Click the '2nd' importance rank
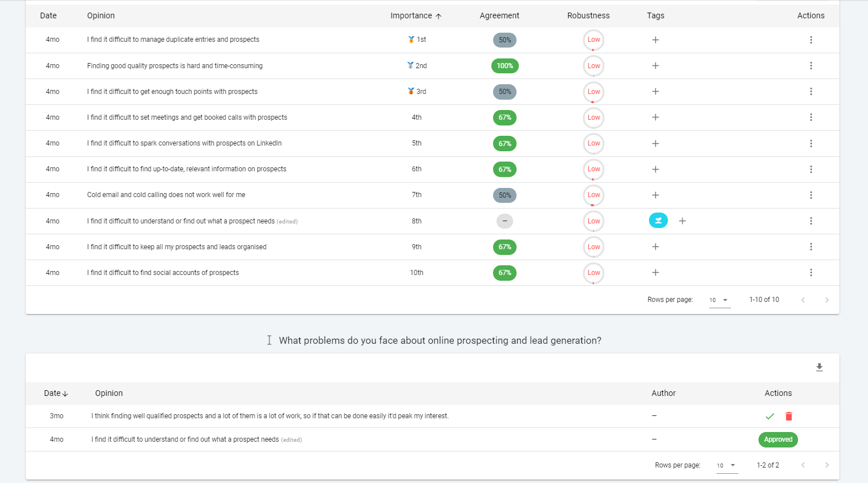This screenshot has width=868, height=483. [417, 66]
